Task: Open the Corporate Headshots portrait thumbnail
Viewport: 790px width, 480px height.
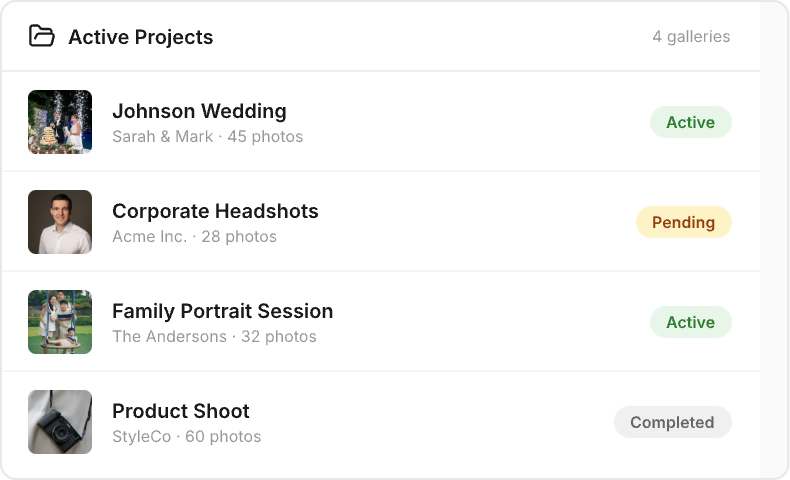Action: pyautogui.click(x=60, y=222)
